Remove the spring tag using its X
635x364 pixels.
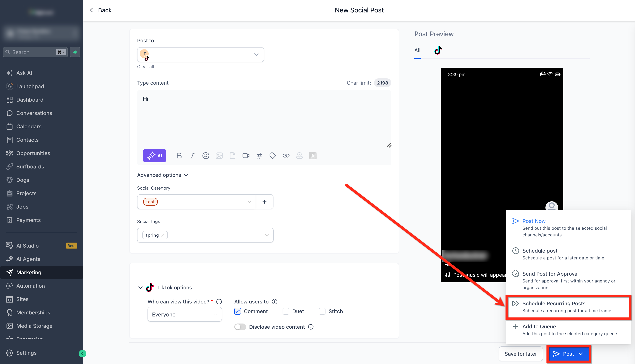pos(163,235)
